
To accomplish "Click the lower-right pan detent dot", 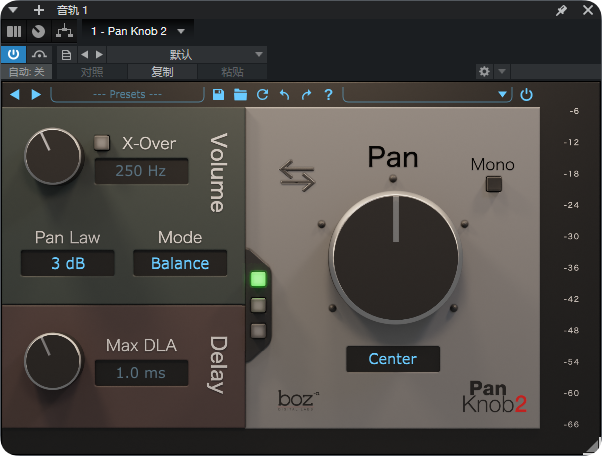I will click(454, 307).
